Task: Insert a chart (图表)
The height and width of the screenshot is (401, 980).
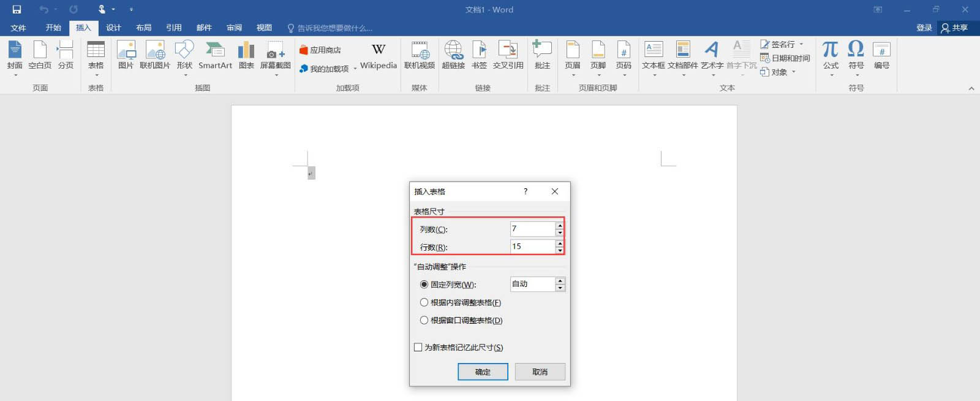Action: tap(246, 55)
